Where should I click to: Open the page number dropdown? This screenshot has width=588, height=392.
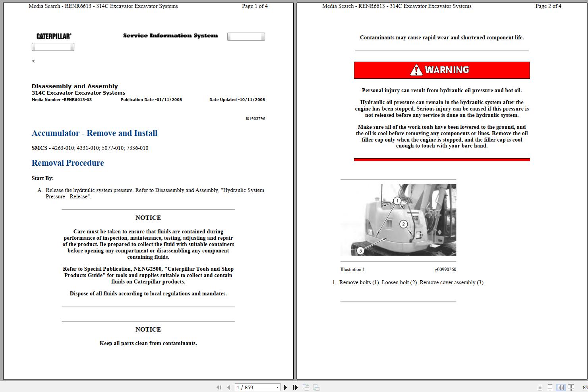[x=277, y=387]
